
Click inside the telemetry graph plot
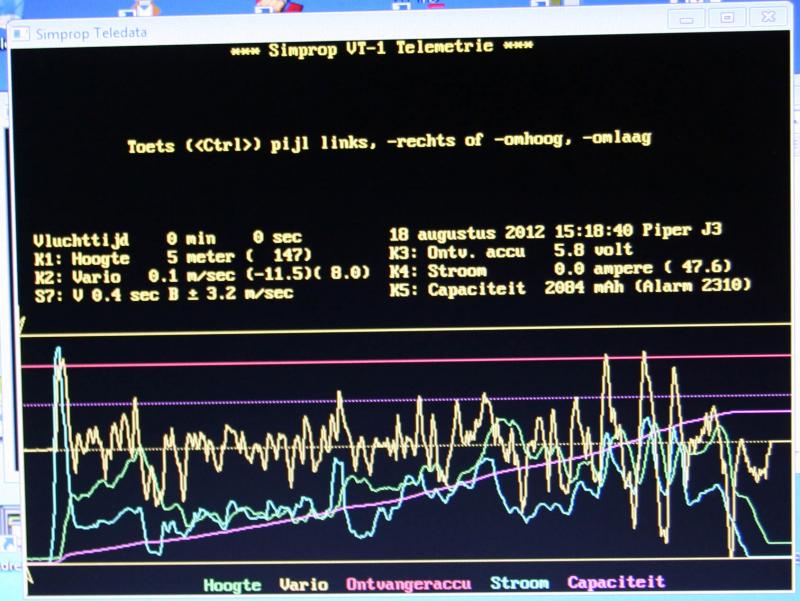click(x=407, y=445)
